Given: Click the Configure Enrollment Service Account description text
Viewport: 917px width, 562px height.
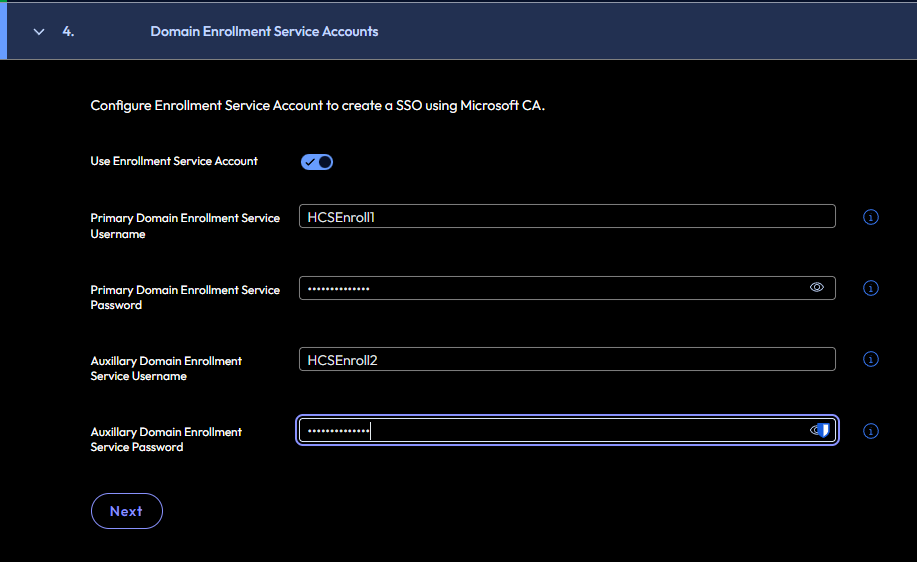Looking at the screenshot, I should coord(317,106).
